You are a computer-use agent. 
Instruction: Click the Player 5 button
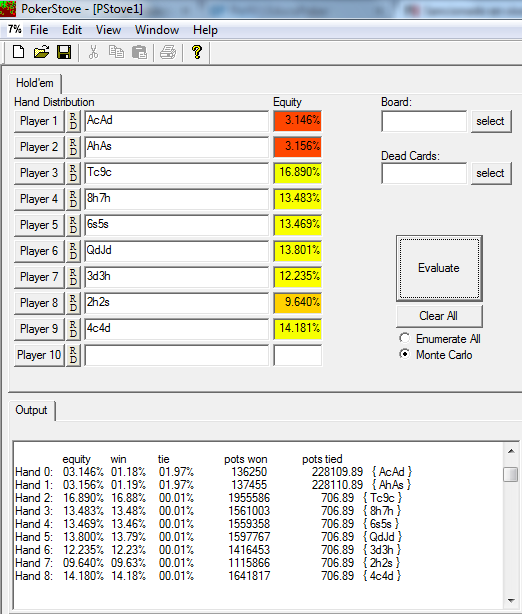(39, 225)
